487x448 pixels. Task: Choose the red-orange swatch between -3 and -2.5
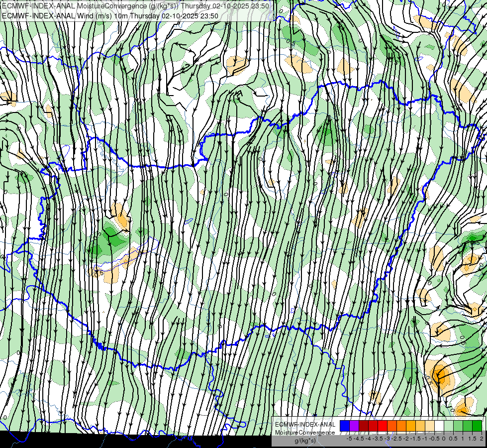[392, 426]
